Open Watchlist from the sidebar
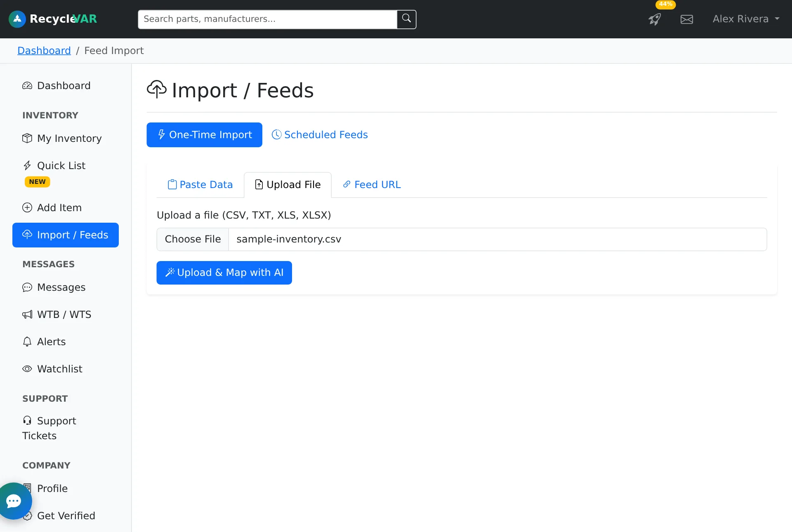The height and width of the screenshot is (532, 792). click(x=66, y=369)
